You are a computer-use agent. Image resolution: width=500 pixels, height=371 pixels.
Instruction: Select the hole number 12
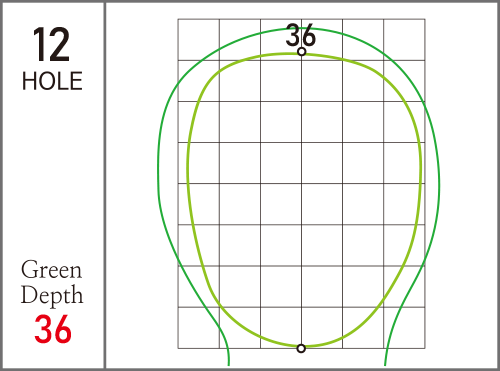coord(51,45)
